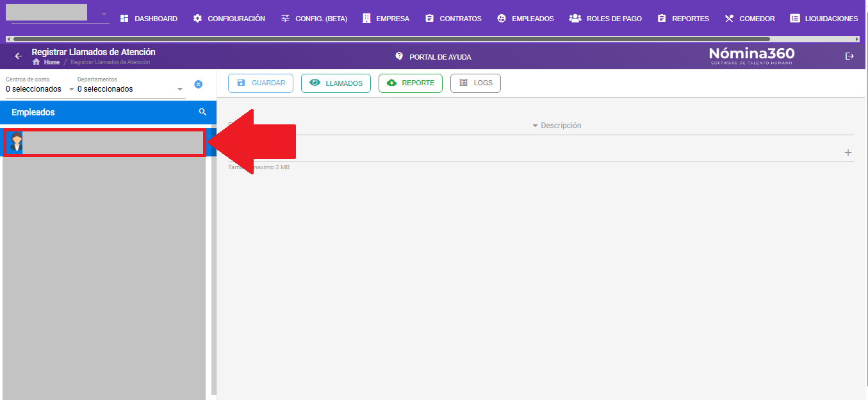Select the first employee in the list
Image resolution: width=868 pixels, height=400 pixels.
pos(104,142)
